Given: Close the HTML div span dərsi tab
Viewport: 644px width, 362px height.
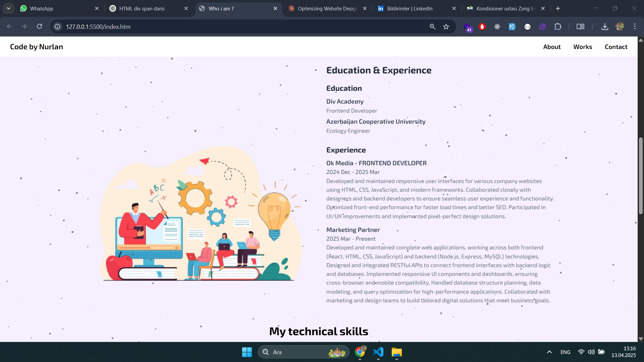Looking at the screenshot, I should click(186, 8).
